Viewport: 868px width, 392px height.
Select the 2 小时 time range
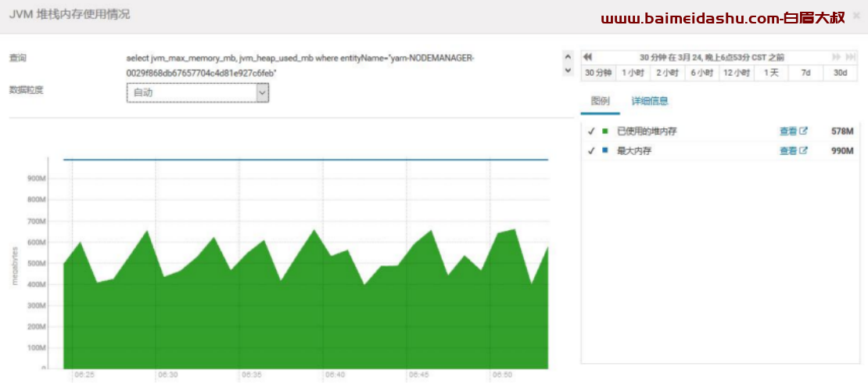pyautogui.click(x=667, y=73)
